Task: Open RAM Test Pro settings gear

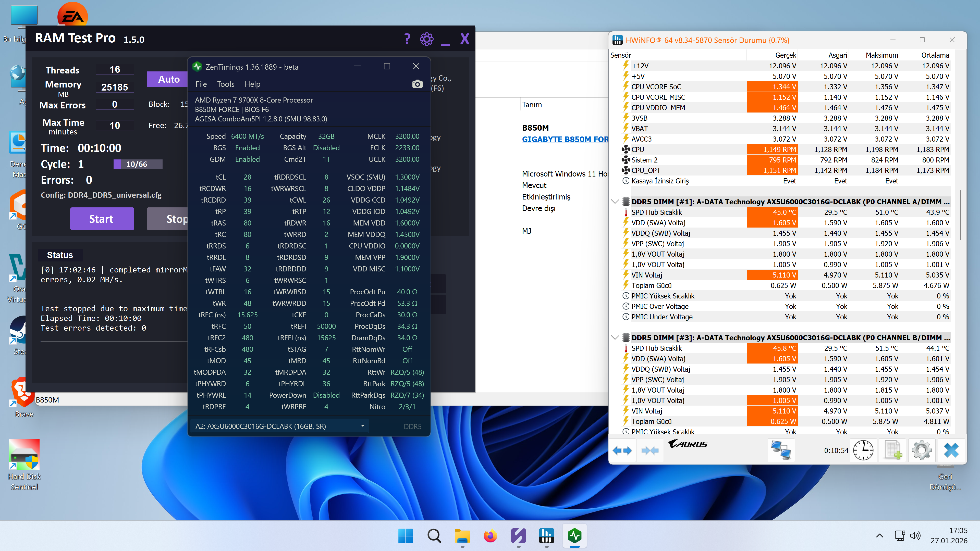Action: pyautogui.click(x=426, y=39)
